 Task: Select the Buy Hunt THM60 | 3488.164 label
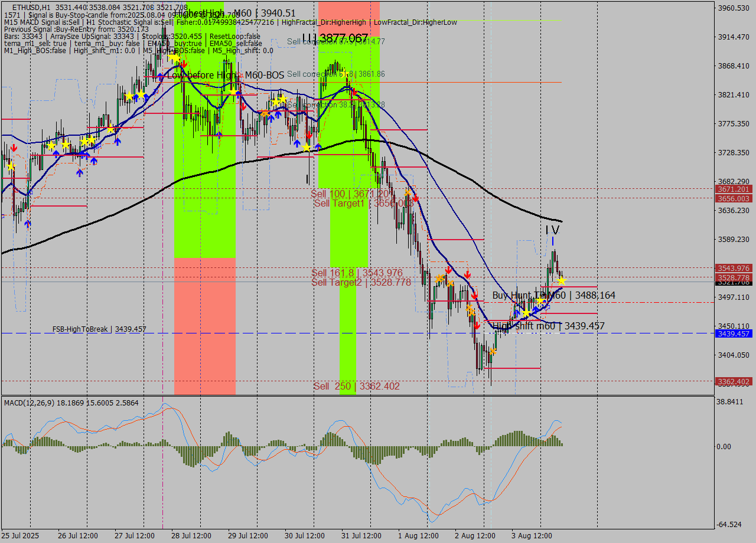553,295
